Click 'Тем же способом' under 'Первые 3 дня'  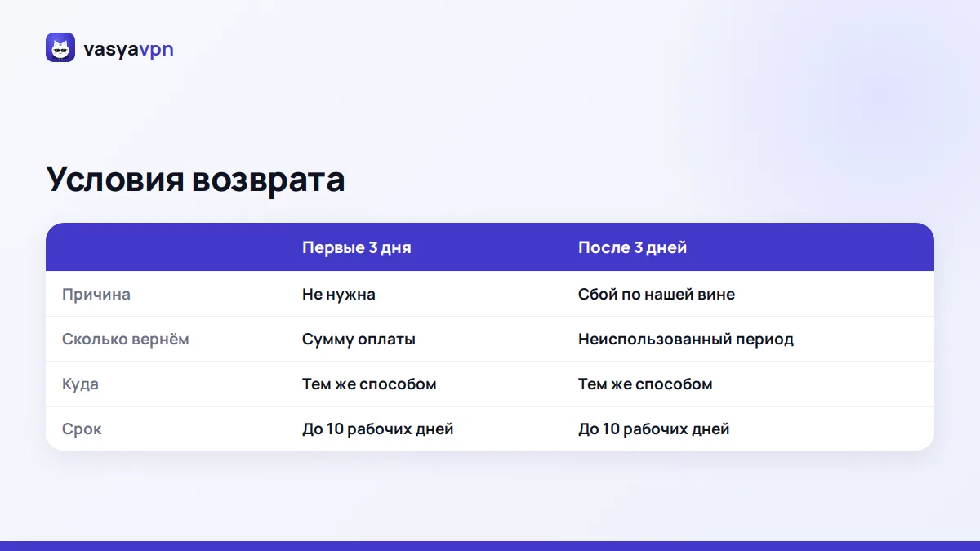click(x=369, y=384)
